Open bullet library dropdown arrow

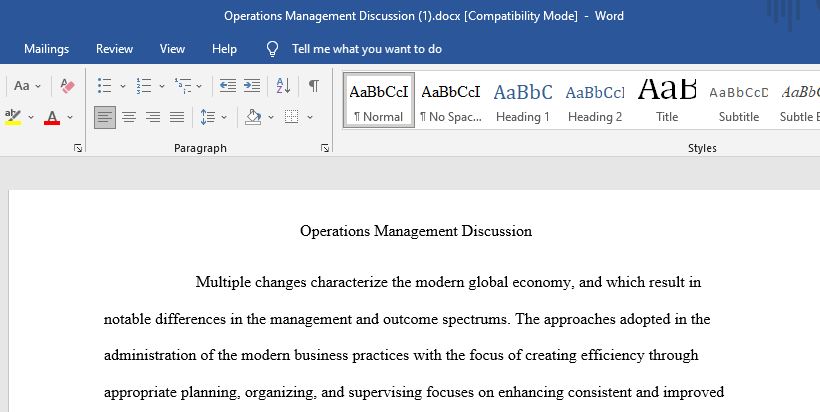click(122, 86)
